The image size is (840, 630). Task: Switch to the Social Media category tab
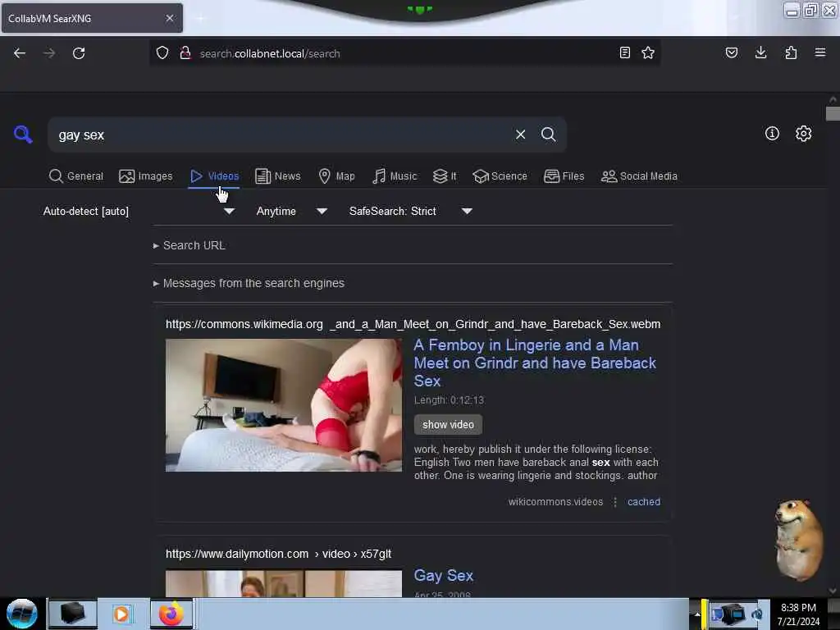tap(639, 176)
